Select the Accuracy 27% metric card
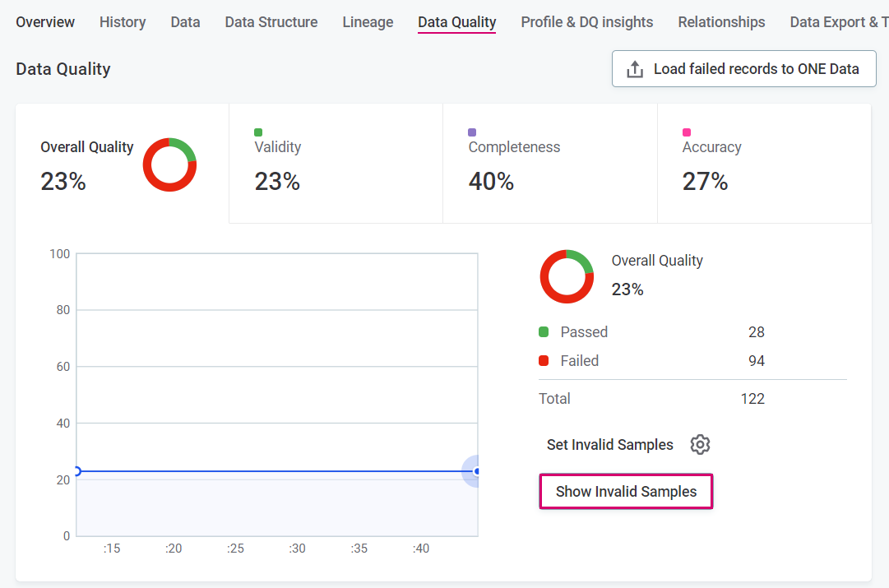 click(x=763, y=164)
